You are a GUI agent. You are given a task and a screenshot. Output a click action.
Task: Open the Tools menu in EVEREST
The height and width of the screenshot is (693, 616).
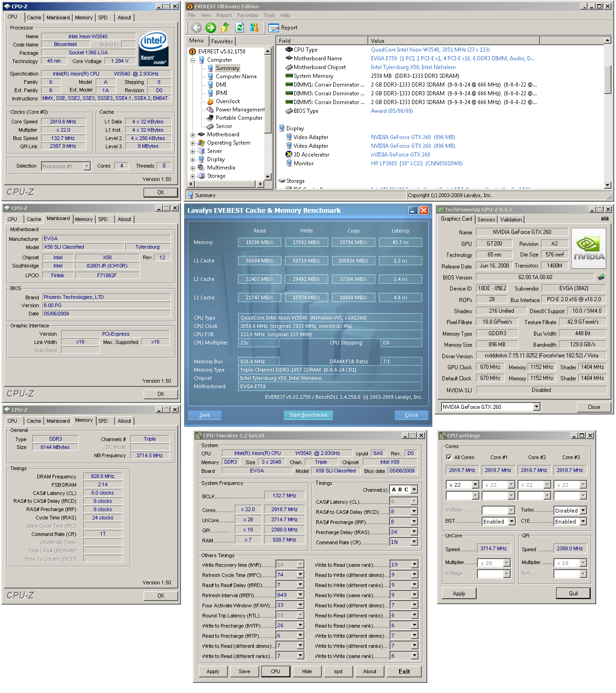(x=269, y=15)
